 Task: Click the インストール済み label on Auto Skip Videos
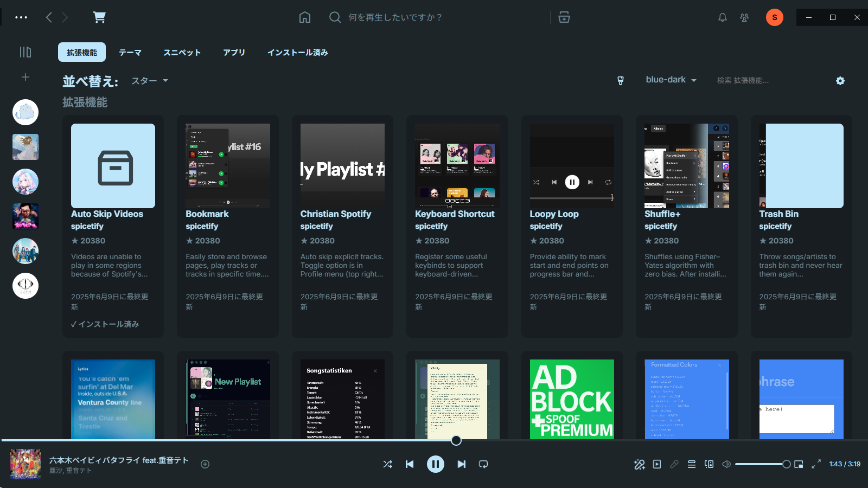coord(105,324)
